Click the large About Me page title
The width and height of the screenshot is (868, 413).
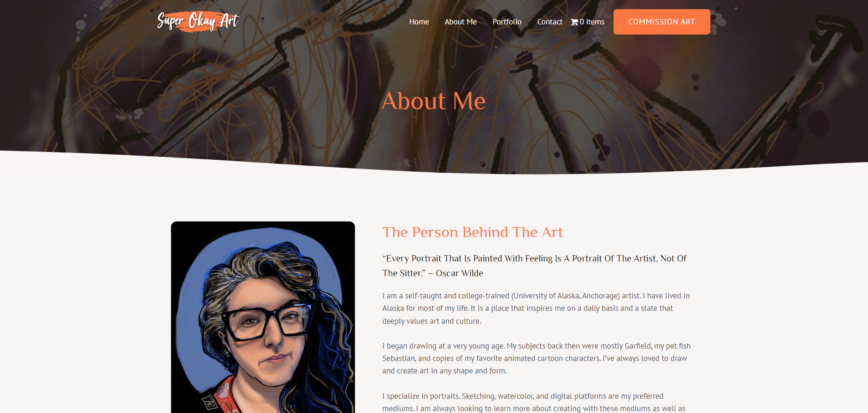pos(434,101)
